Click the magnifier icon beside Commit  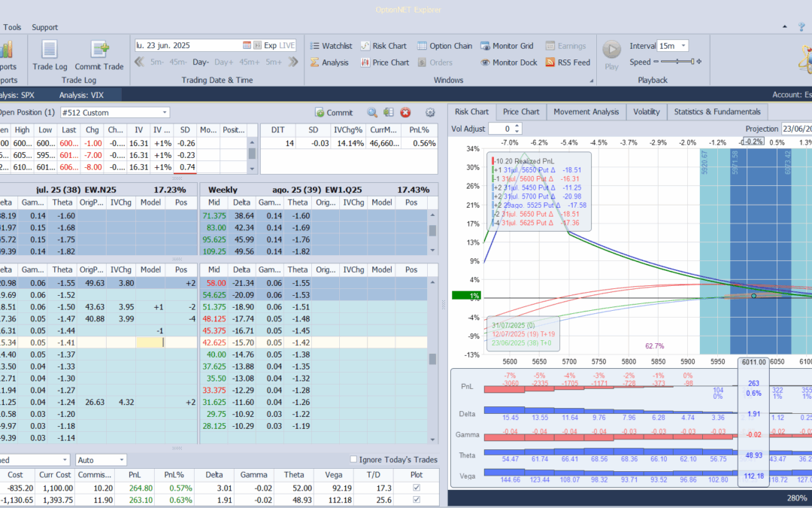click(x=371, y=113)
